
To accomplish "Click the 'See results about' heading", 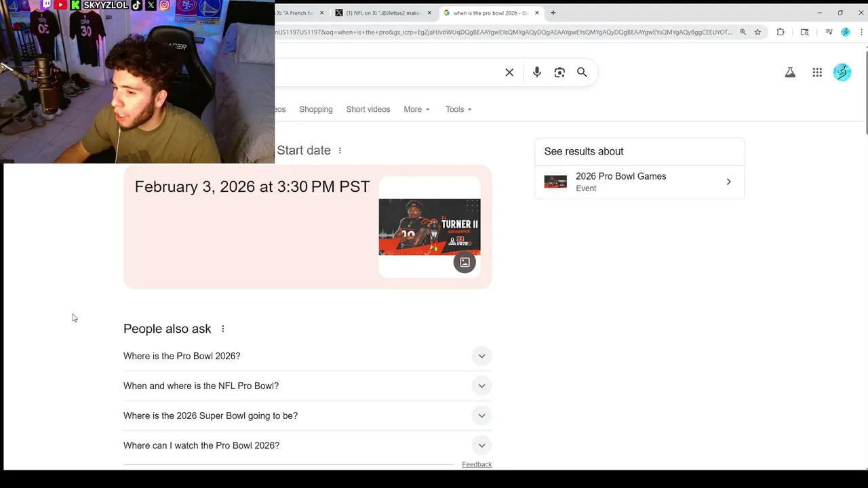I will [584, 151].
